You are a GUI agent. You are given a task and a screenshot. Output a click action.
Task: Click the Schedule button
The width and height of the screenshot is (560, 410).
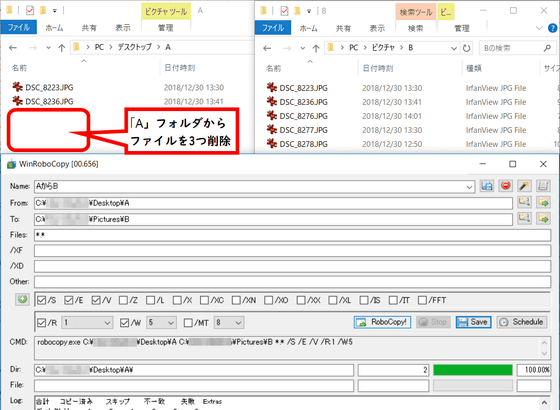[521, 322]
